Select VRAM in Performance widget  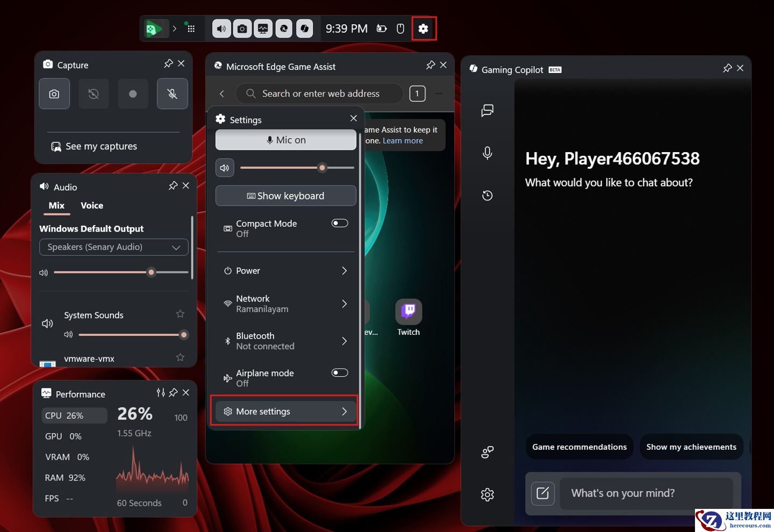[x=74, y=457]
